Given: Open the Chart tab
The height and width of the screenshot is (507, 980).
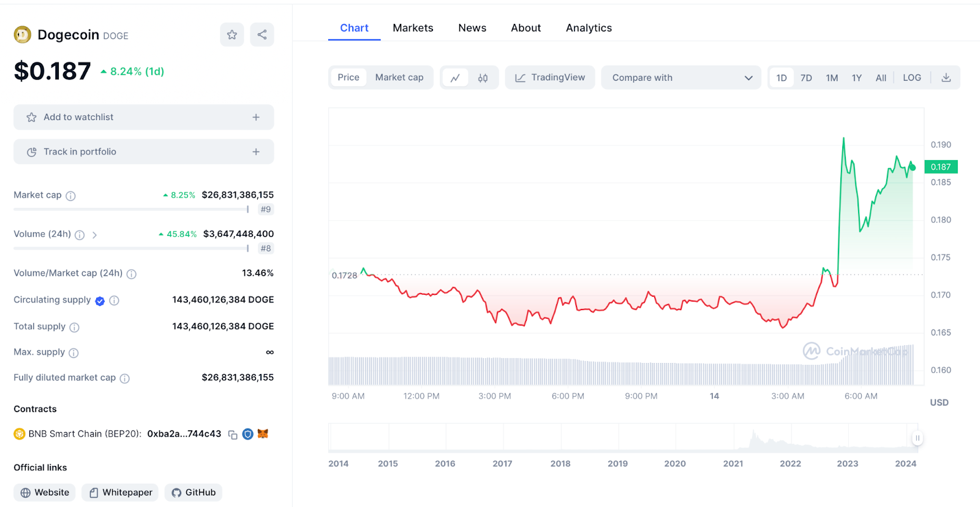Looking at the screenshot, I should point(354,28).
